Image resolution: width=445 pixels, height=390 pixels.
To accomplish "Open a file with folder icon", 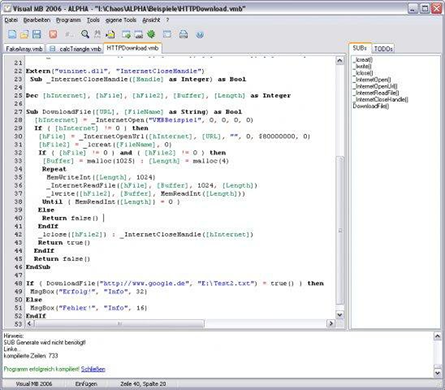I will 24,34.
